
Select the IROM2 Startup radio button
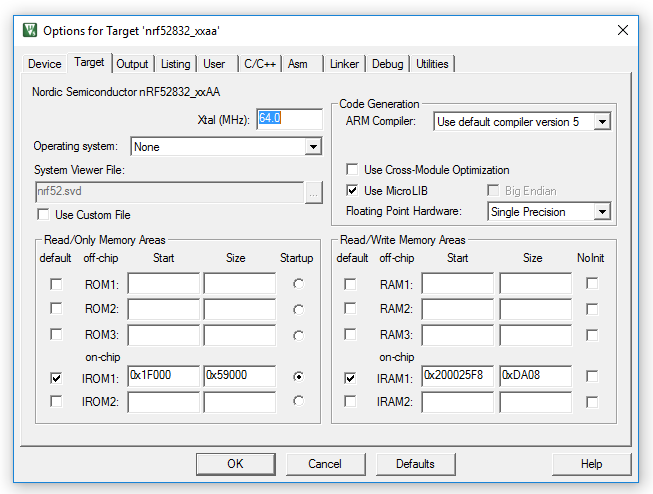click(x=298, y=401)
